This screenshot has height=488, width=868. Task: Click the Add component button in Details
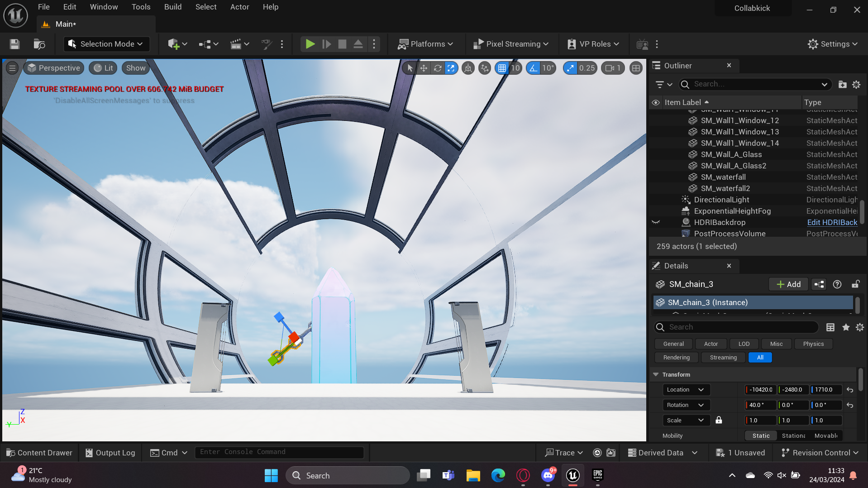[788, 284]
